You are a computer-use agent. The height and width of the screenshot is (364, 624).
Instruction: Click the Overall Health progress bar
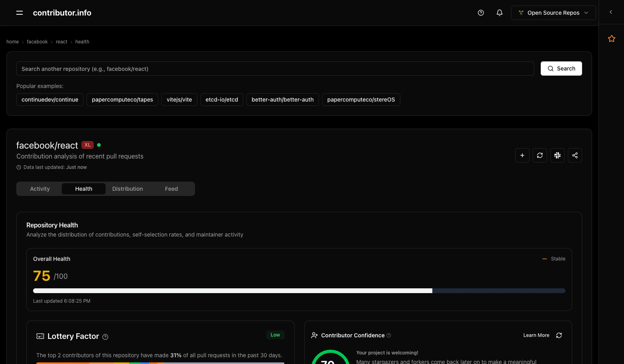[x=299, y=290]
